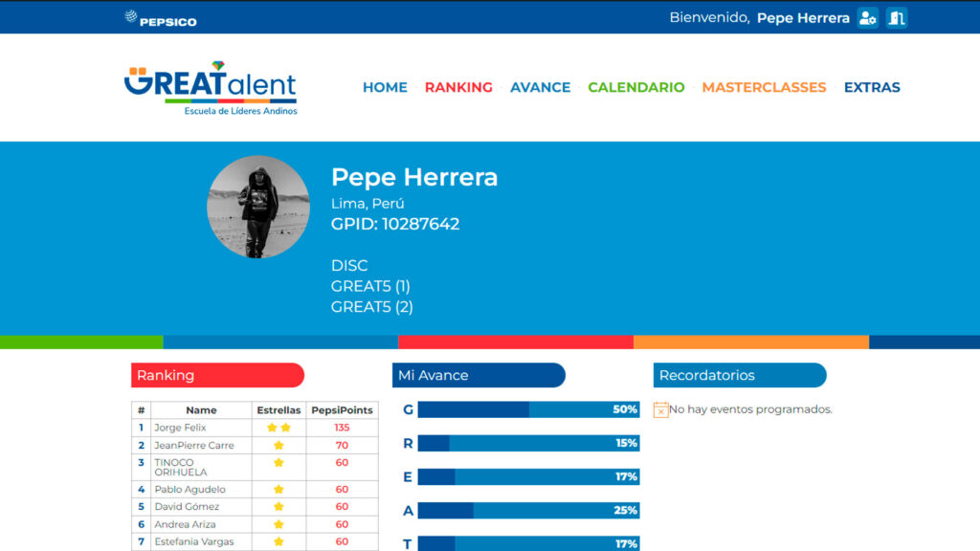The height and width of the screenshot is (551, 980).
Task: Click the Pepe Herrera name in top bar
Action: click(x=803, y=18)
